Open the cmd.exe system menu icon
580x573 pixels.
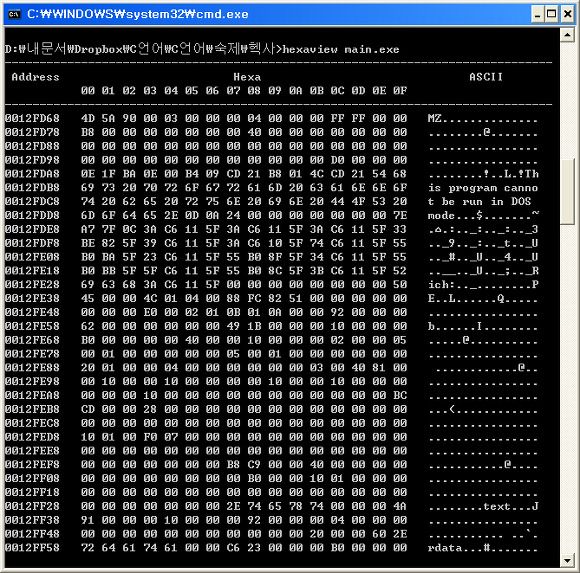[x=14, y=14]
